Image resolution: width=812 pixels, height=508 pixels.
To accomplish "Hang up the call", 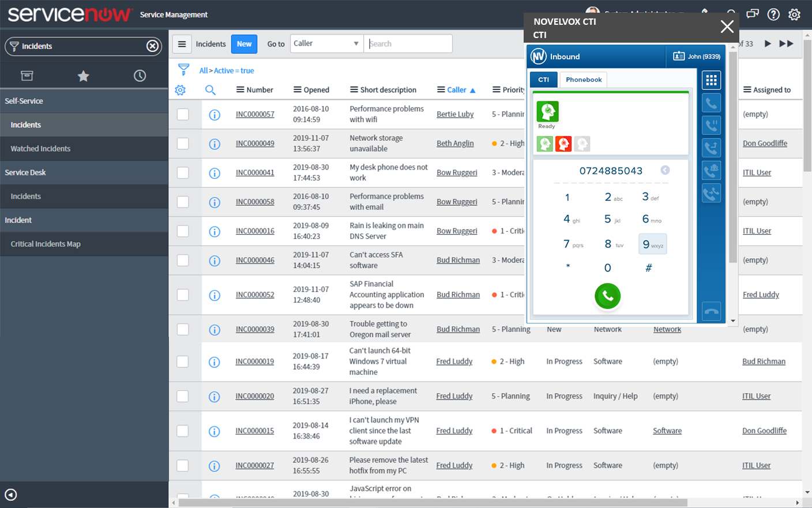I will coord(711,311).
